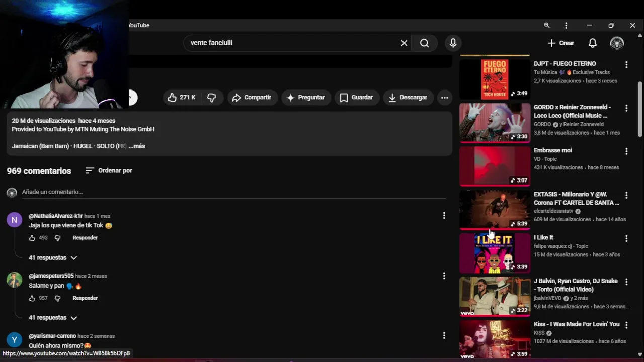Open @jamespeters505 channel link
This screenshot has width=644, height=362.
(51, 276)
